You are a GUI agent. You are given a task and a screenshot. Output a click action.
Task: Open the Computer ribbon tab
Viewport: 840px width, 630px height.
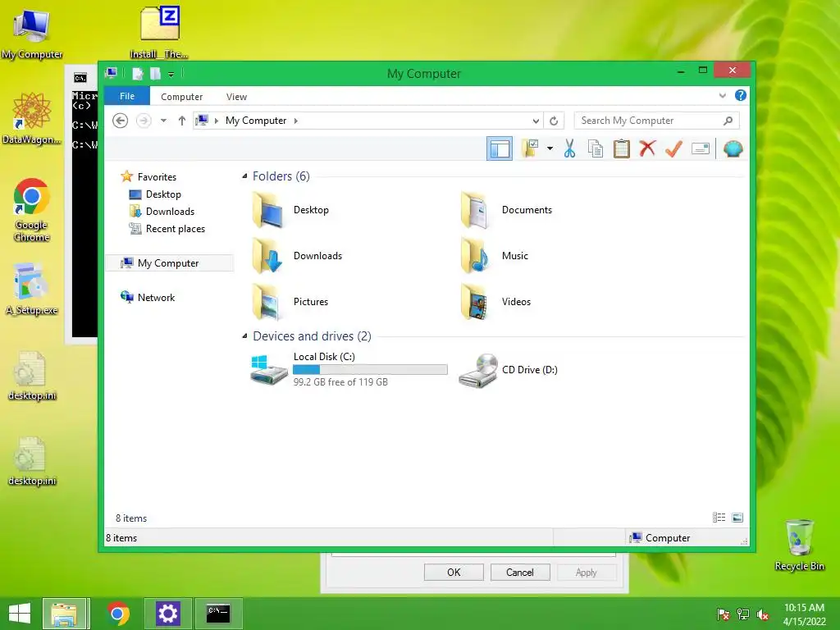[x=181, y=97]
